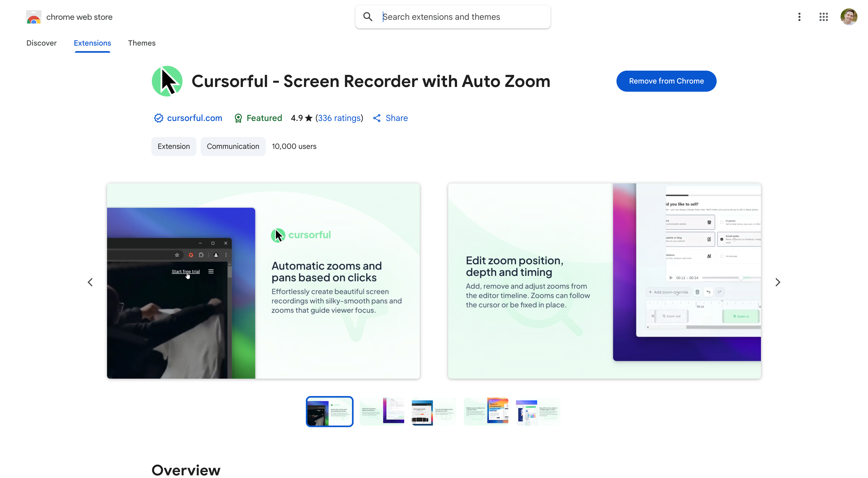Viewport: 868px width, 478px height.
Task: Click Remove from Chrome button
Action: pyautogui.click(x=666, y=81)
